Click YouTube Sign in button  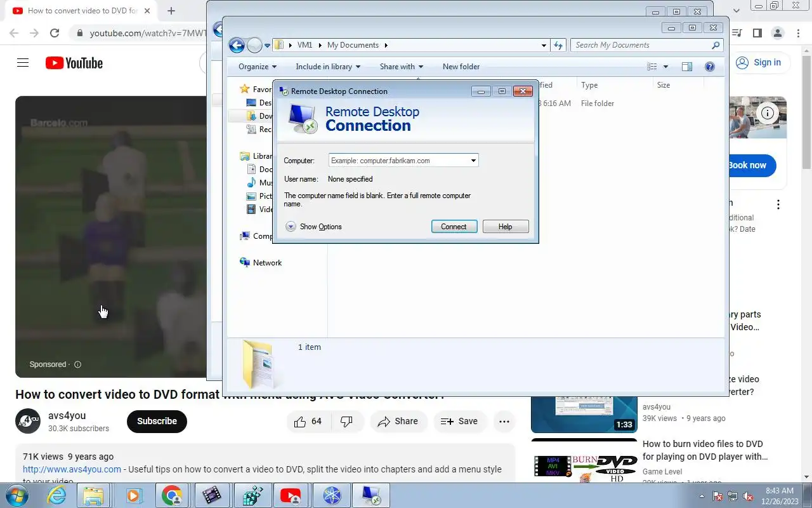point(759,62)
